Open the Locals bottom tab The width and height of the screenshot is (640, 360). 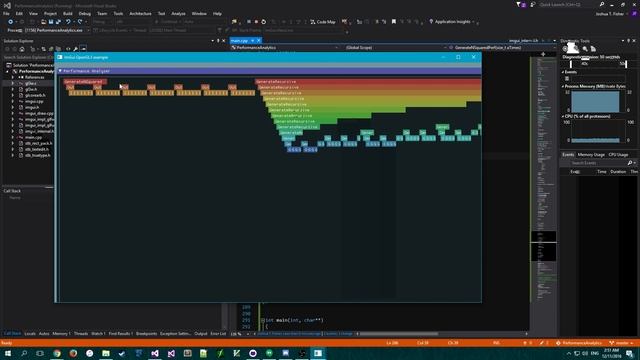[x=30, y=333]
